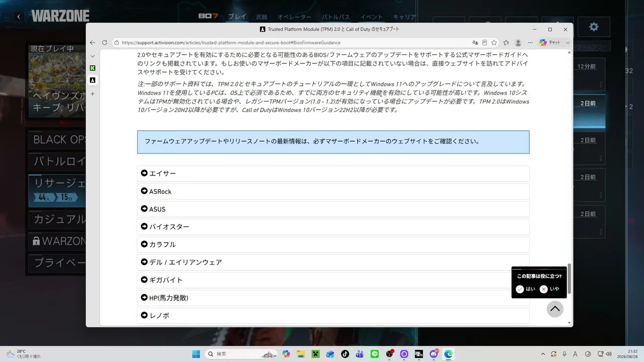Open TikTok from the taskbar
Screen dimensions: 644x362
click(x=345, y=354)
